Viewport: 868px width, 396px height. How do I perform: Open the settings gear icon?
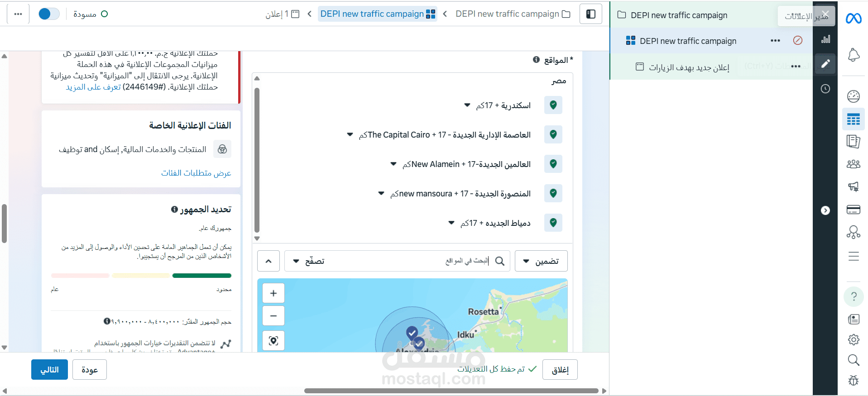click(854, 339)
